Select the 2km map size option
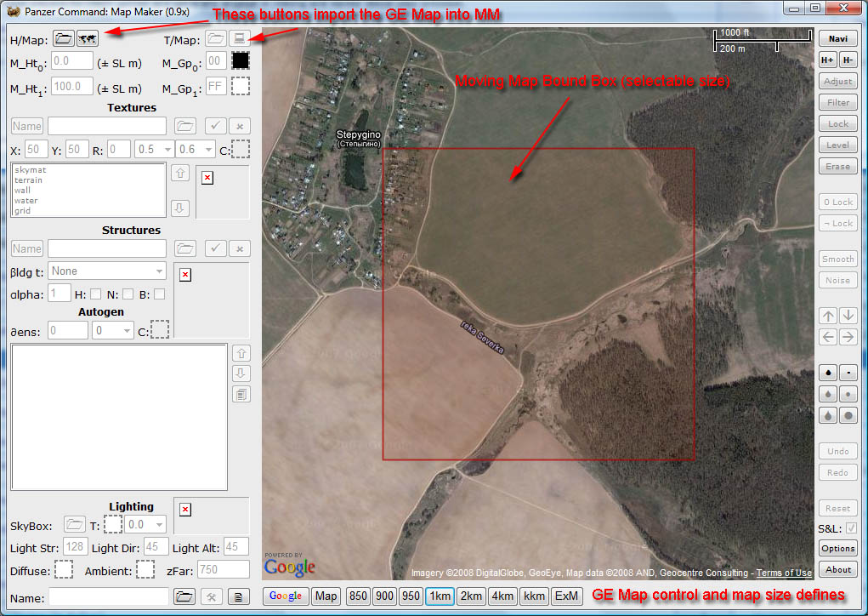Viewport: 868px width, 616px height. (470, 596)
